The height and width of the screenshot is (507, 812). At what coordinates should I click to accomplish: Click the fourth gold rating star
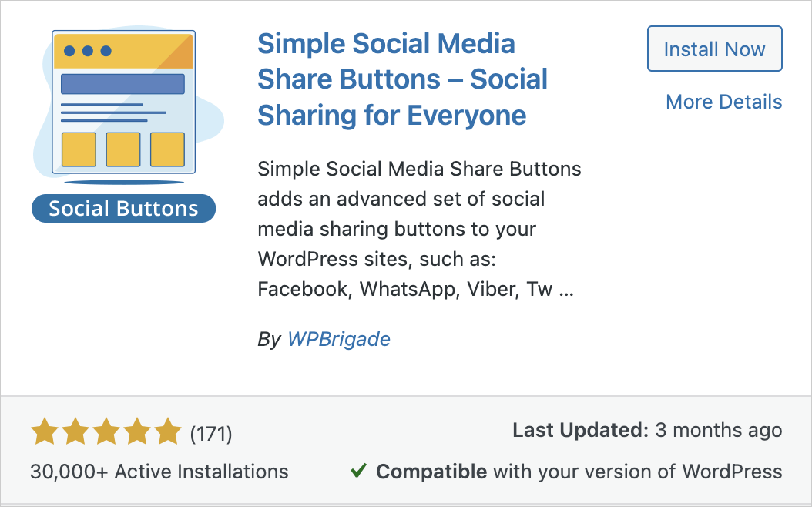click(x=137, y=431)
